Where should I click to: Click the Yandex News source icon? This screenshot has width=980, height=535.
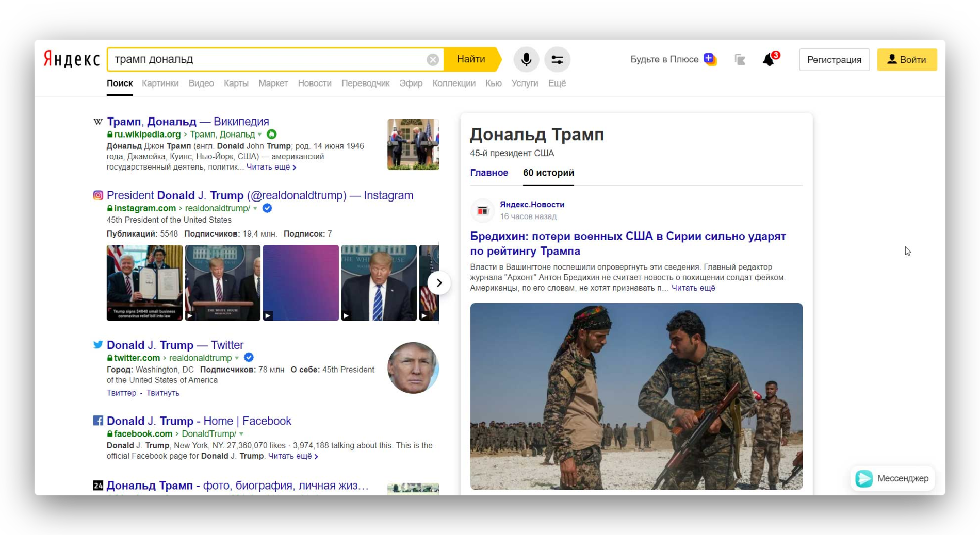(x=482, y=210)
